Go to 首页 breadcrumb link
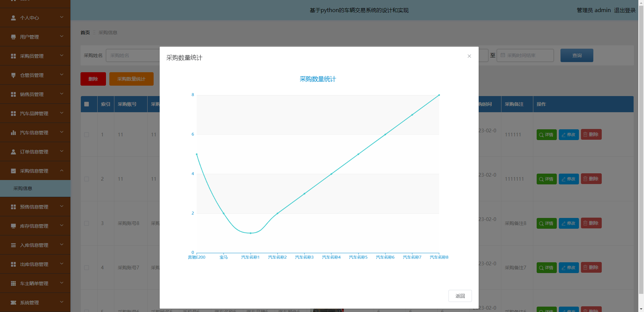The image size is (644, 312). click(85, 33)
